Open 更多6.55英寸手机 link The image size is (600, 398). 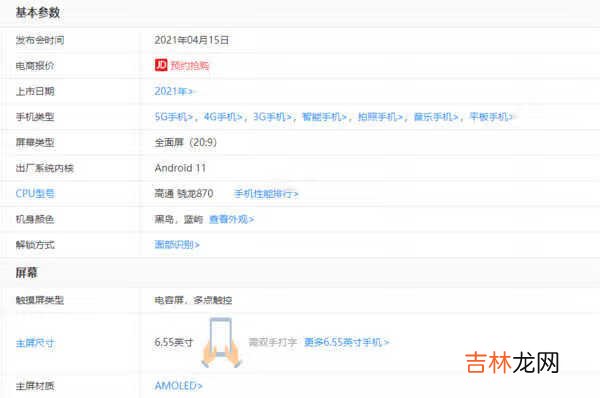click(x=347, y=342)
